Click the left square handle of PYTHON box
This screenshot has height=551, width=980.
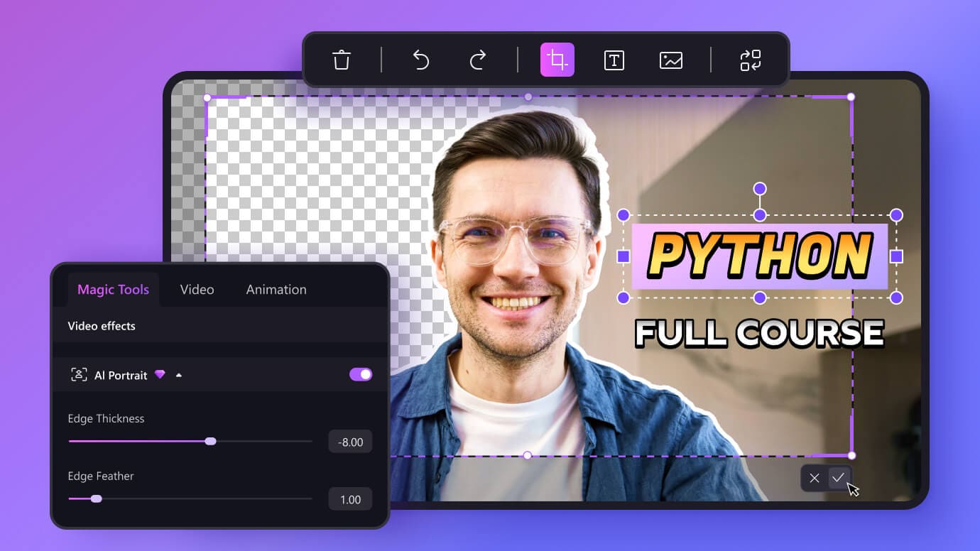624,256
